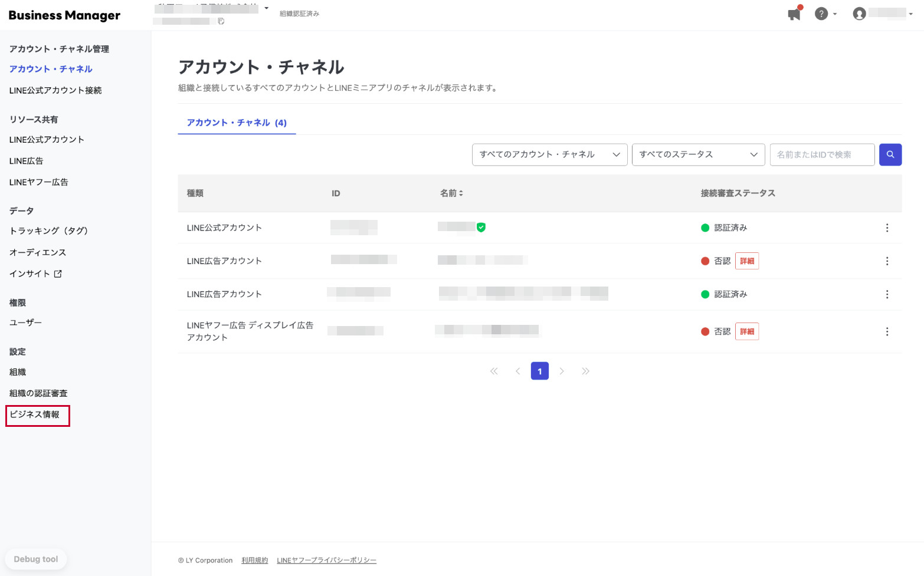Open LINE公式アカウント接続 in the sidebar
Screen dimensions: 924x576
55,90
